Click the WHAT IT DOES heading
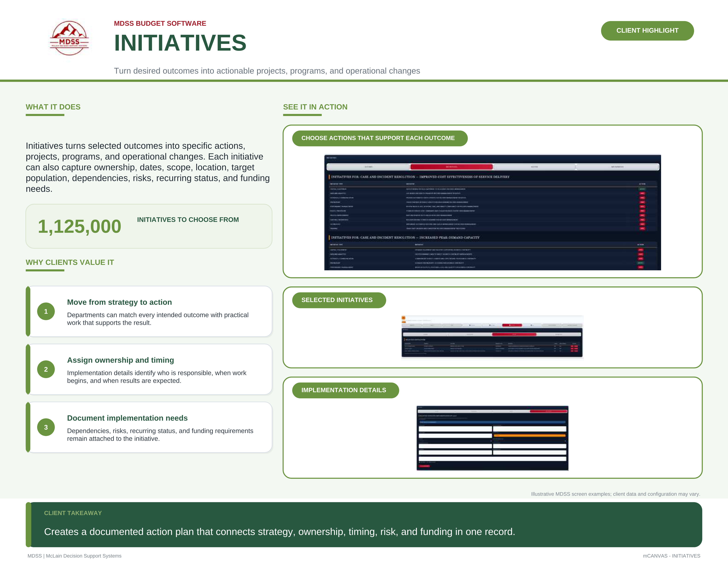 tap(53, 107)
